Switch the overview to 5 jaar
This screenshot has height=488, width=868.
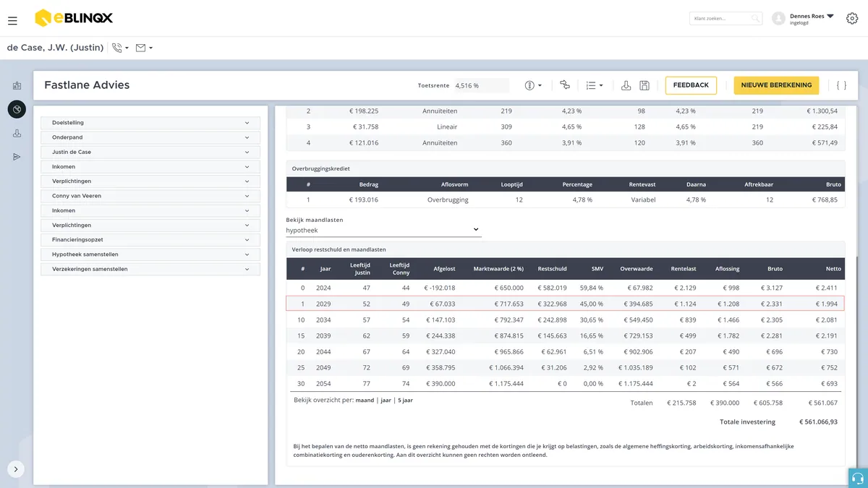click(x=405, y=400)
